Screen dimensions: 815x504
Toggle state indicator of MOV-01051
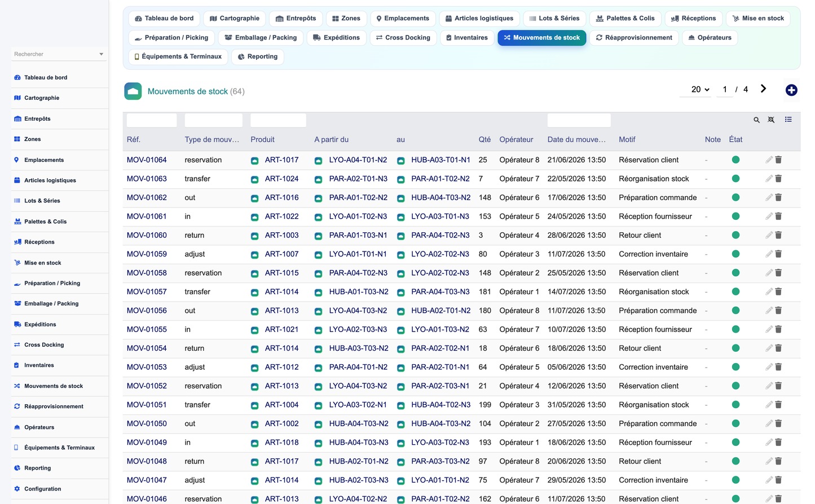735,405
